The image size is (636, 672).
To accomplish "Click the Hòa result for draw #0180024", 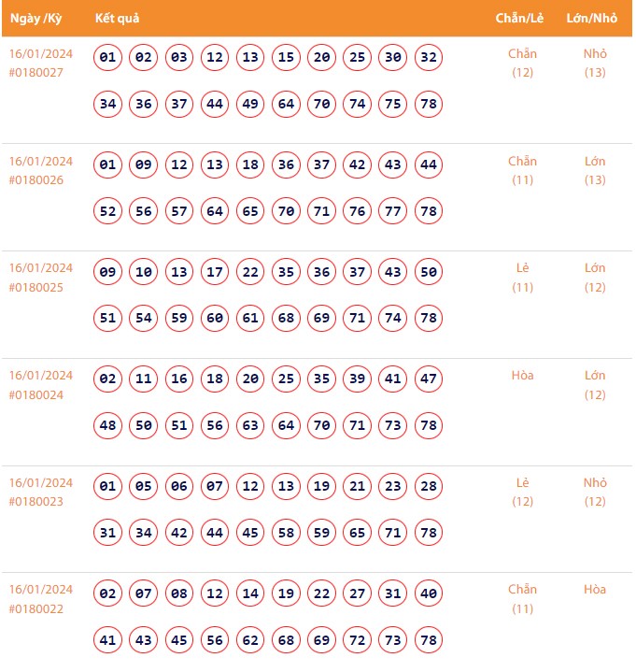I will click(522, 376).
